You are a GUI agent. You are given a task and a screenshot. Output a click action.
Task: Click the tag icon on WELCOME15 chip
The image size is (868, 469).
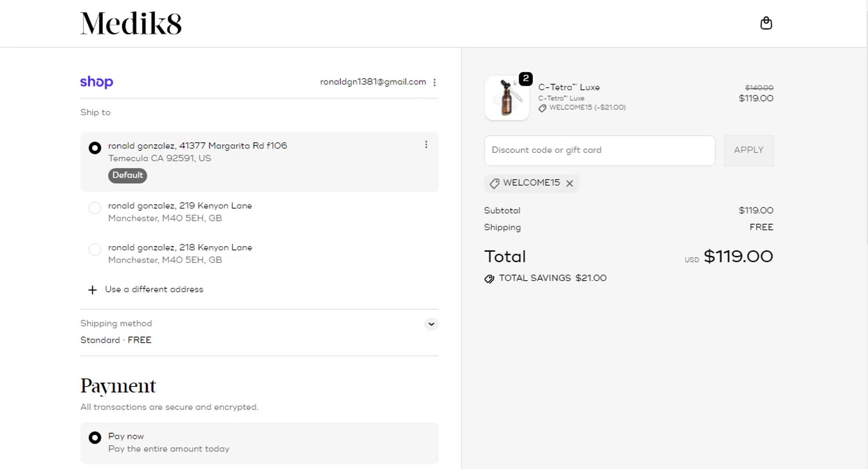point(494,184)
